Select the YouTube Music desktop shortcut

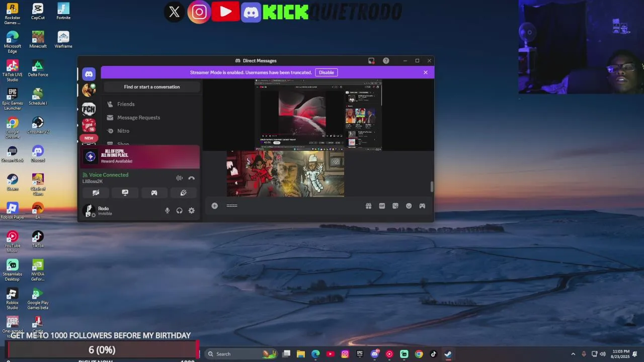[12, 242]
